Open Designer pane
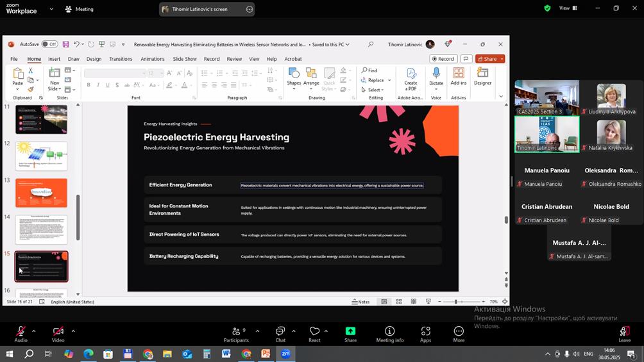This screenshot has width=644, height=362. coord(482,77)
